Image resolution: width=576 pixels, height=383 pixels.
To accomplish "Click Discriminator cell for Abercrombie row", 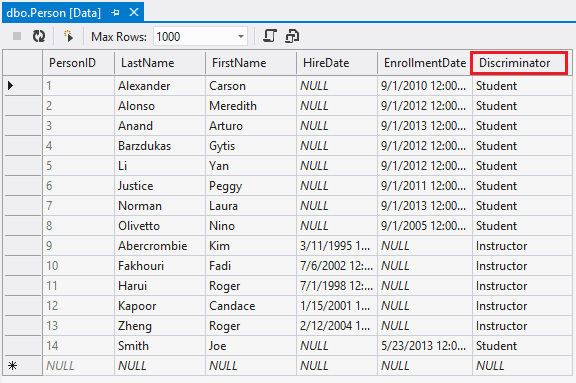I will [x=522, y=246].
